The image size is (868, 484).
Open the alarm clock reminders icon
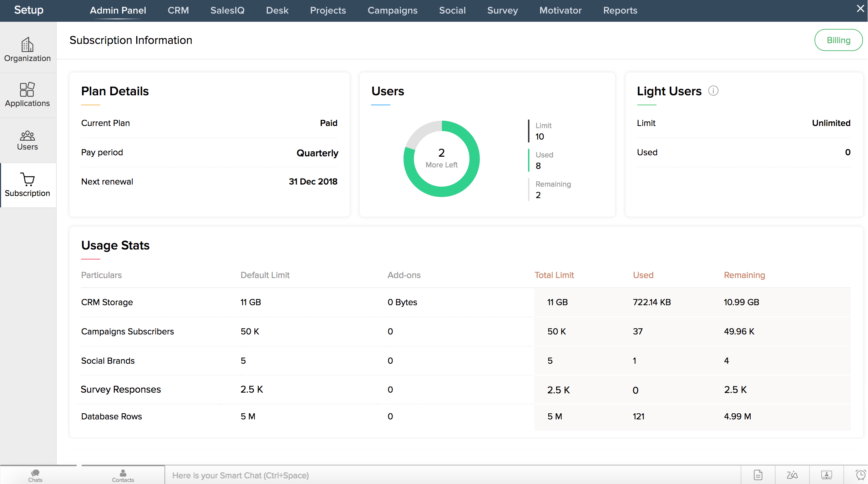coord(860,475)
